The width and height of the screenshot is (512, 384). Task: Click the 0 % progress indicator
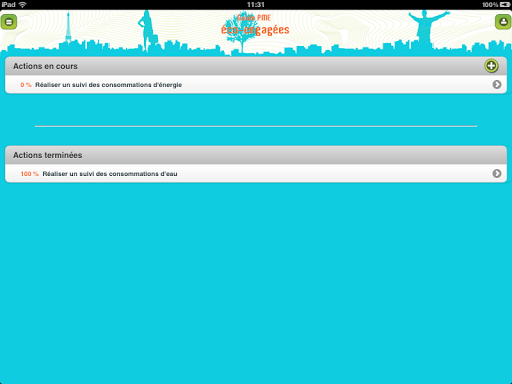tap(26, 85)
